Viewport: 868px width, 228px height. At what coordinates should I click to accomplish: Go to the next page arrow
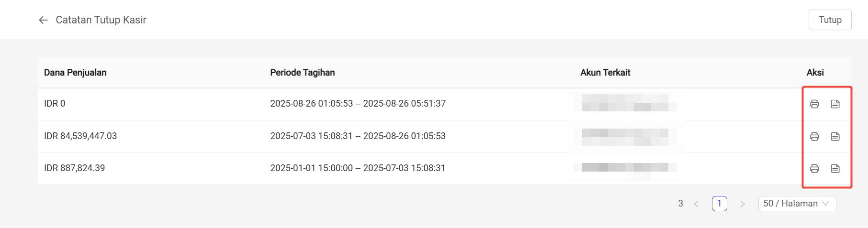click(742, 204)
